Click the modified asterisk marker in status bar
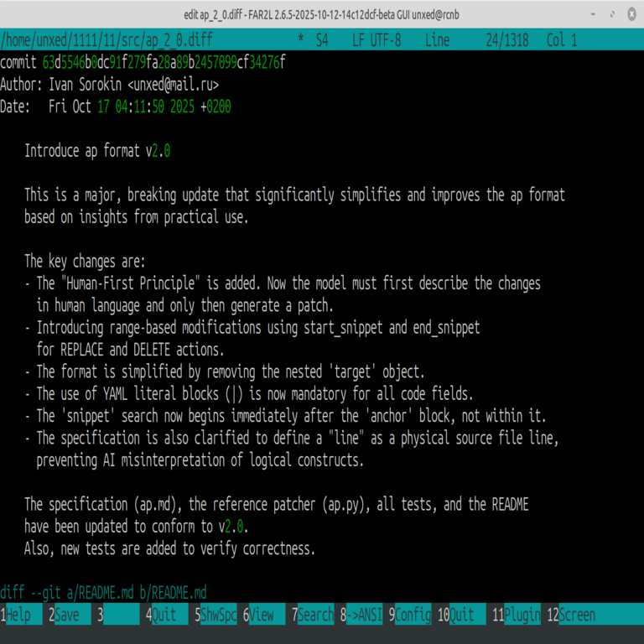The height and width of the screenshot is (644, 644). pyautogui.click(x=301, y=40)
